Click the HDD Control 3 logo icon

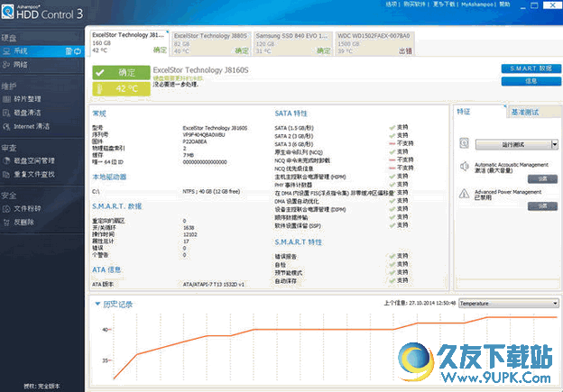[7, 12]
